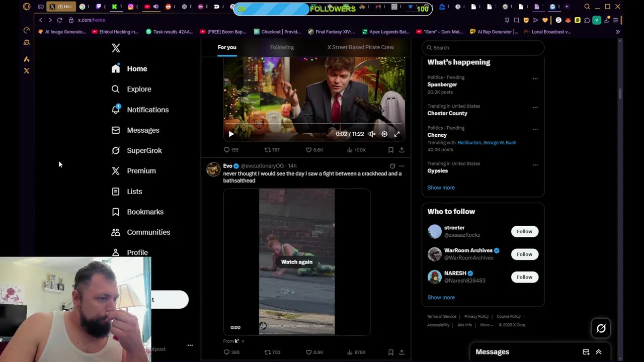Switch to X Street Based Pirate Crew tab
The image size is (644, 362).
(361, 47)
